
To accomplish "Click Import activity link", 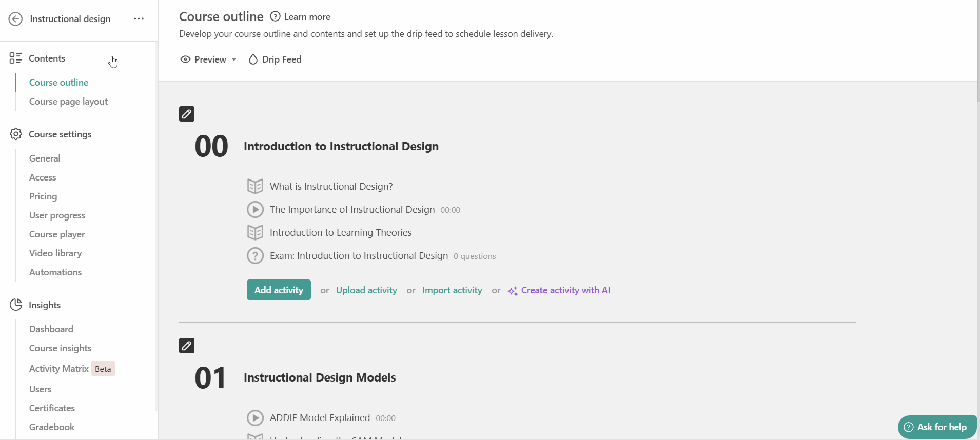I will [452, 290].
